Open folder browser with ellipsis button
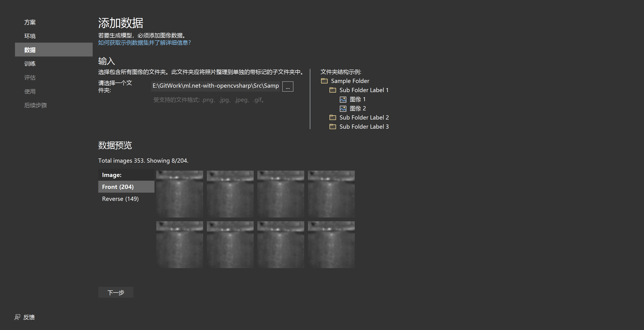 click(288, 86)
